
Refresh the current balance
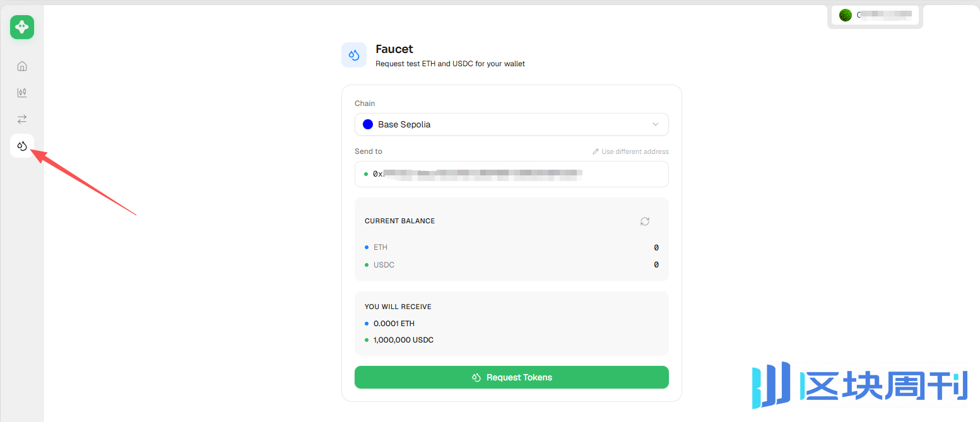tap(644, 221)
